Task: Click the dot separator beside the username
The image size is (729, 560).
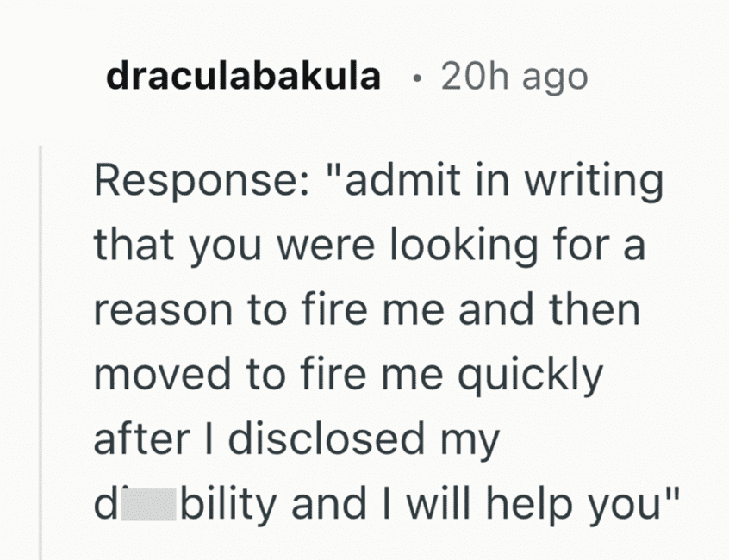Action: click(416, 78)
